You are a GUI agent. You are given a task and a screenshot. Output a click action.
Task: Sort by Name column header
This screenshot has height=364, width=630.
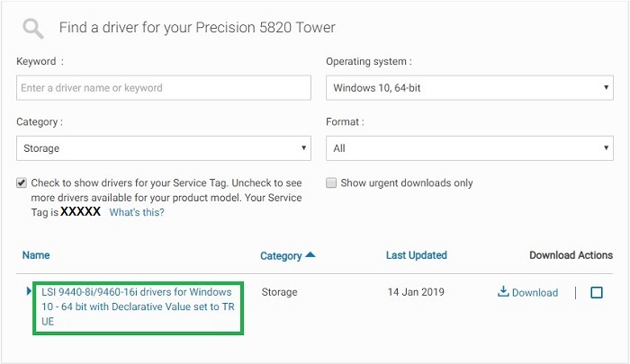[x=36, y=255]
